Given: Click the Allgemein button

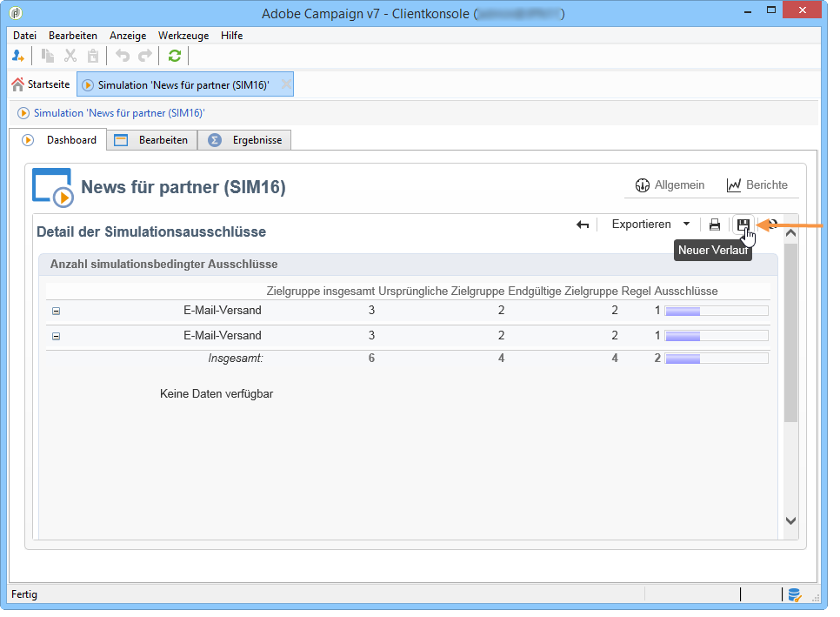Looking at the screenshot, I should 670,185.
